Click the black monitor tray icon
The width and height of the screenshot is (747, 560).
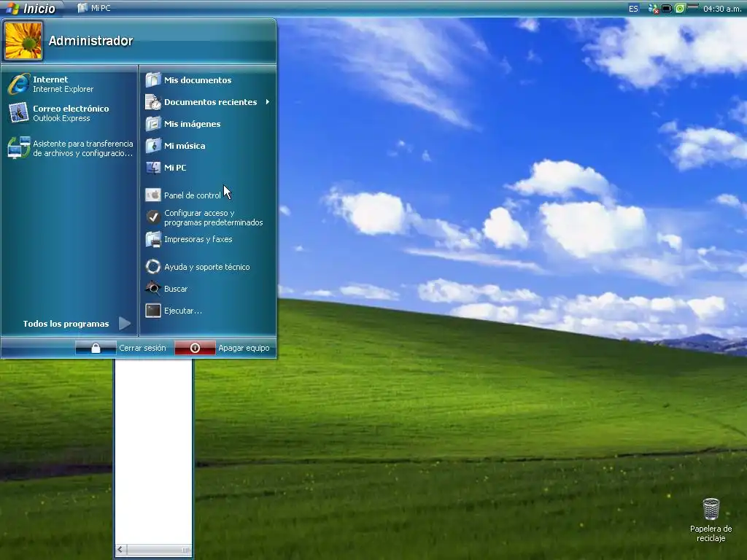667,9
